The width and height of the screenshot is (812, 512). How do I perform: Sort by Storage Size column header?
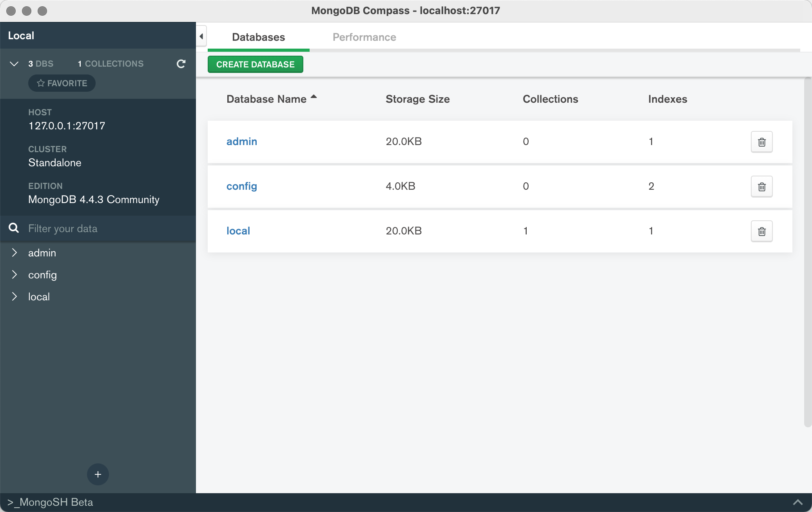pyautogui.click(x=418, y=99)
